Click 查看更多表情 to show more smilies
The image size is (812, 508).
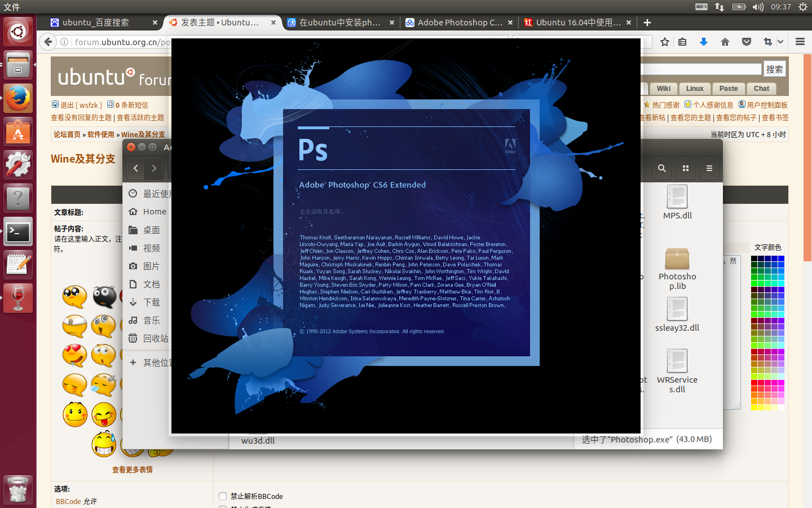pos(133,470)
